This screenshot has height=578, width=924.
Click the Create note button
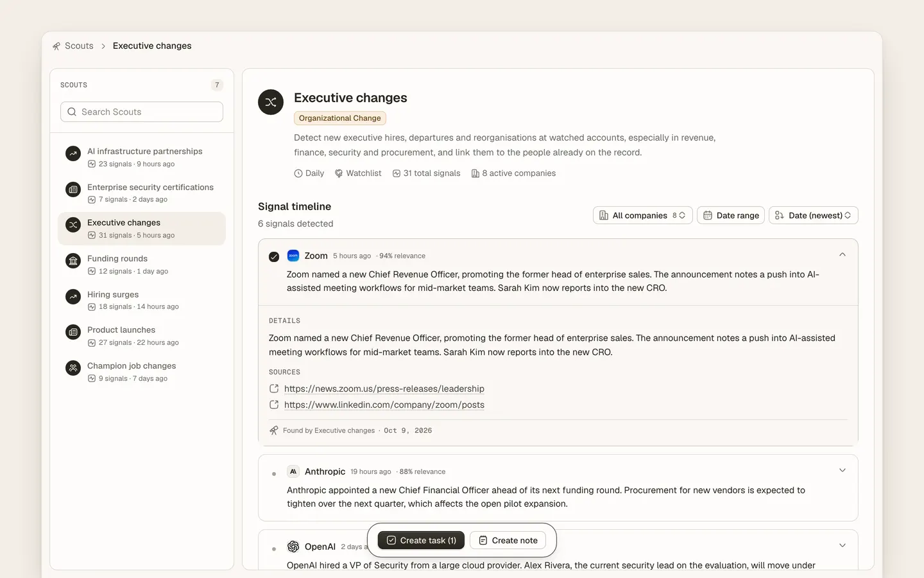(x=508, y=540)
